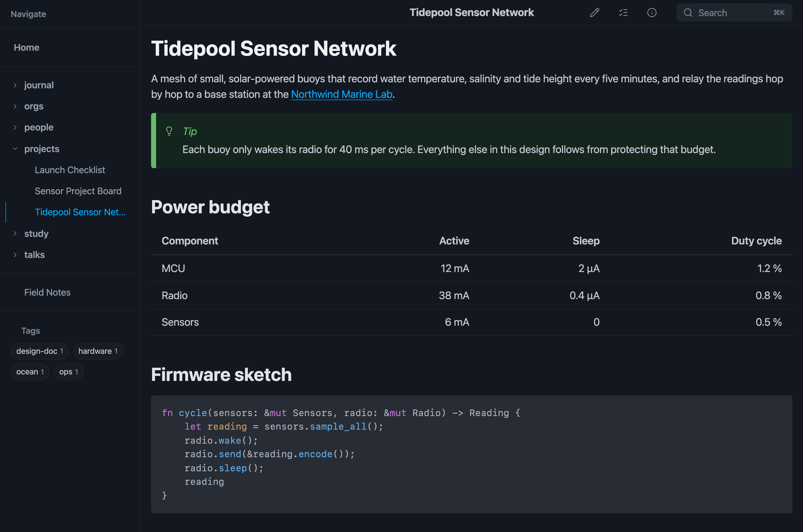Screen dimensions: 803x532
Task: Click the MCU table row name
Action: pos(173,268)
